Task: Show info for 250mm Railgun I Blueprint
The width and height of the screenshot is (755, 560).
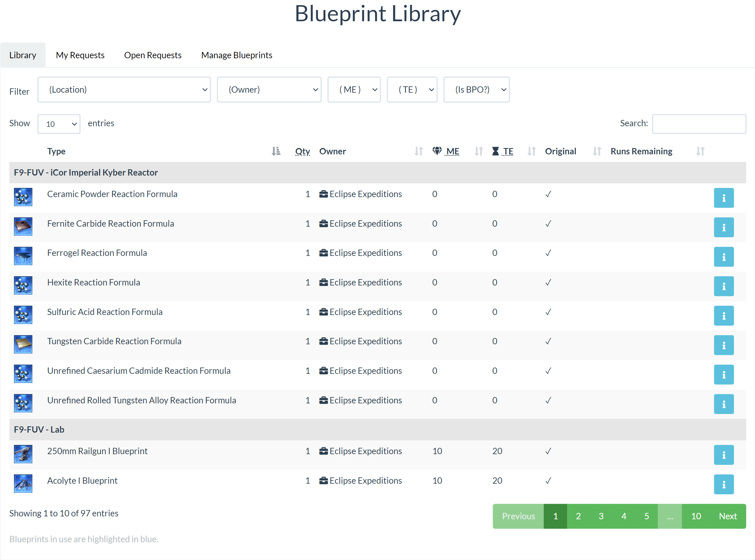Action: (x=723, y=455)
